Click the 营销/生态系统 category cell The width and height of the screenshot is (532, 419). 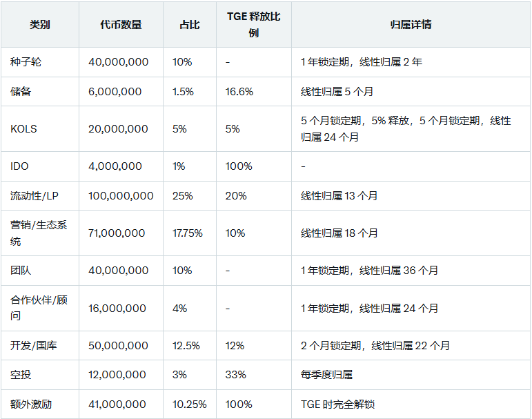tap(40, 233)
